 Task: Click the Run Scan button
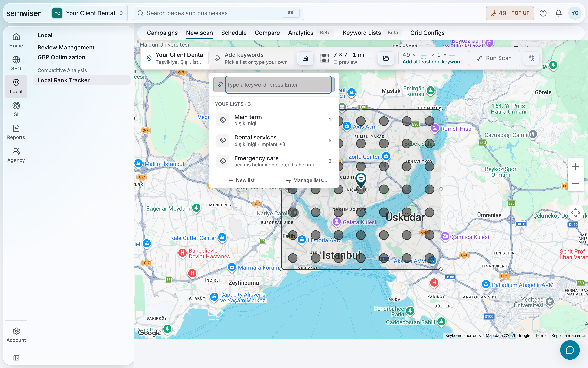pyautogui.click(x=494, y=58)
